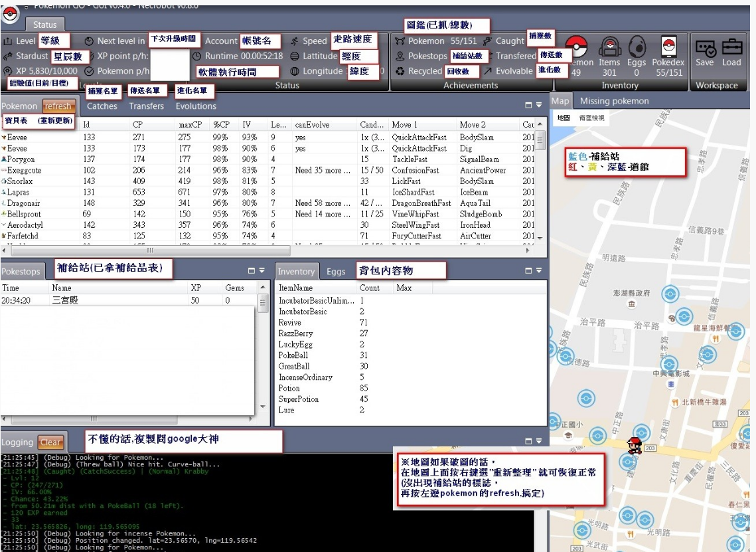Maximize the Pokemon list panel
The width and height of the screenshot is (756, 552).
(x=529, y=105)
